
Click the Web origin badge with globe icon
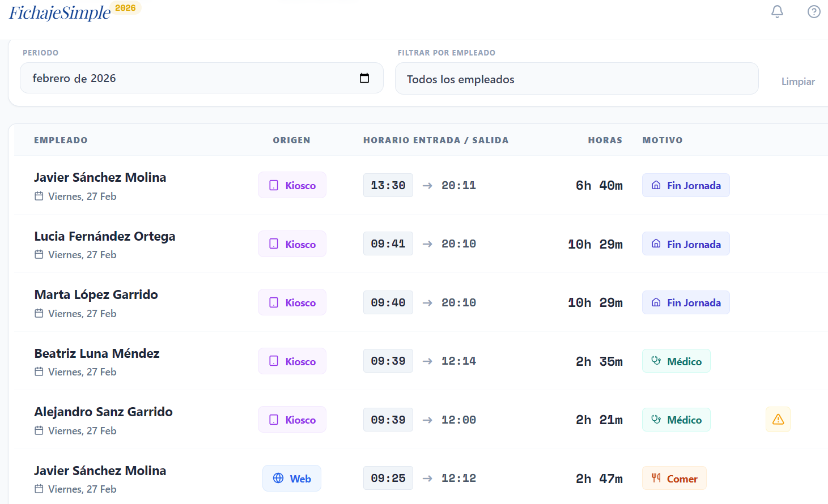pos(292,479)
